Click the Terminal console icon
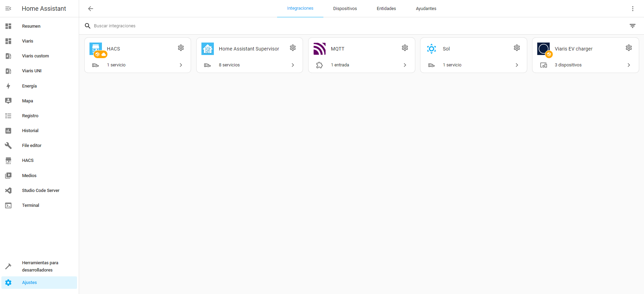This screenshot has width=644, height=294. (8, 205)
